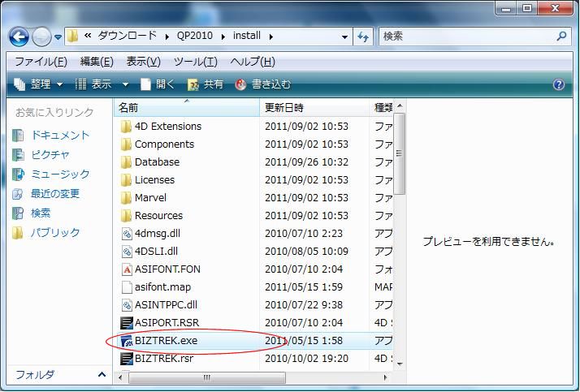
Task: Click the horizontal scrollbar left arrow
Action: pos(120,377)
